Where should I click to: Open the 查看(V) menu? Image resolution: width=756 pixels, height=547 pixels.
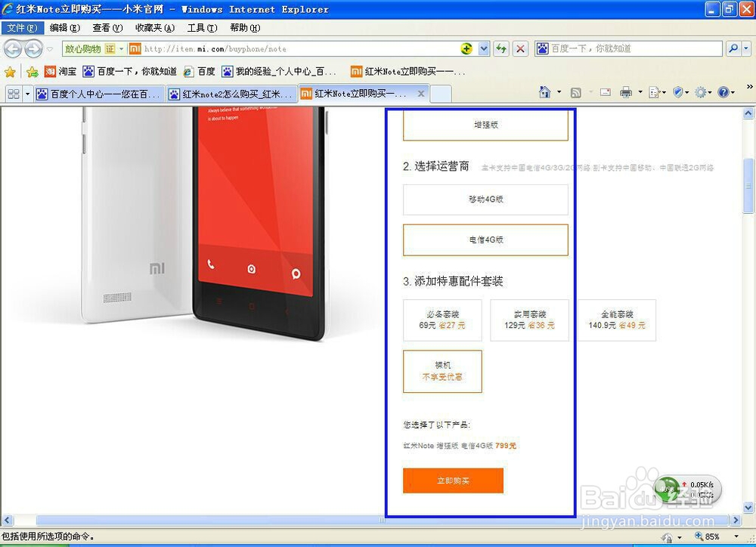pos(107,28)
